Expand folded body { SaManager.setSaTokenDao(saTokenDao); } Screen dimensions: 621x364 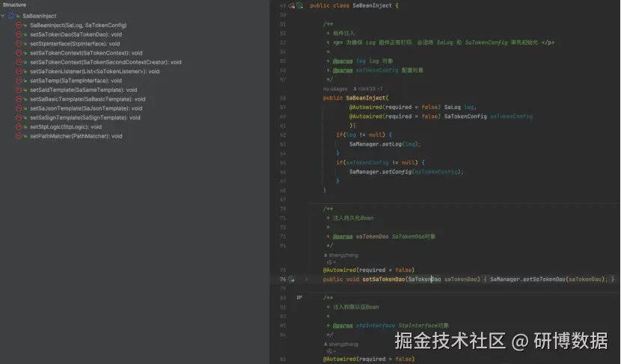click(548, 280)
